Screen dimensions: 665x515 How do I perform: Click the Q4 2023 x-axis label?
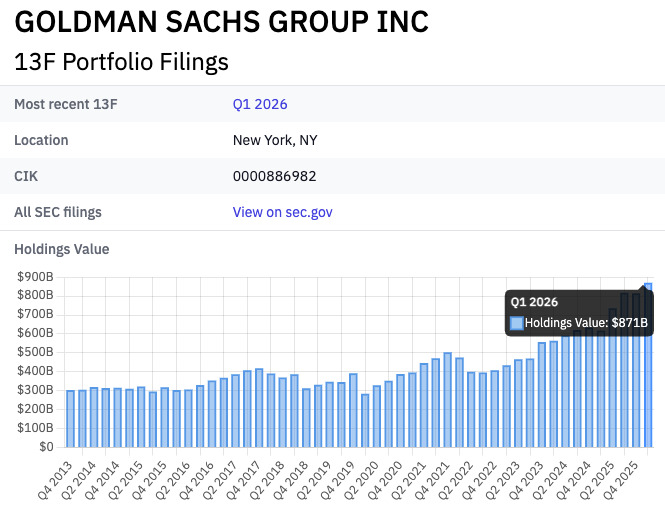point(526,480)
